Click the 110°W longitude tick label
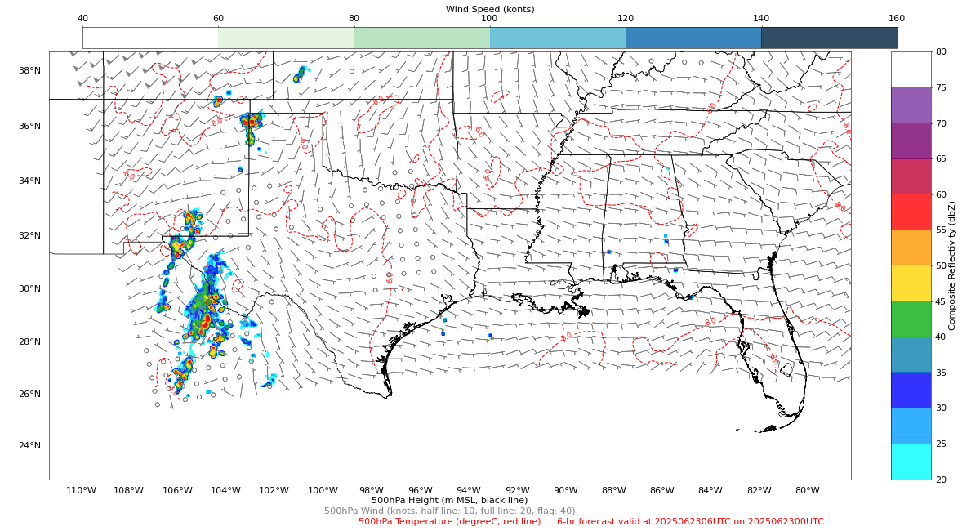This screenshot has width=980, height=531. (81, 490)
